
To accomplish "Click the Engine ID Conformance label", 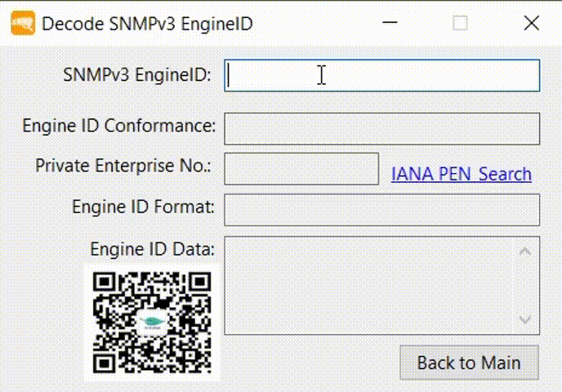I will 118,126.
